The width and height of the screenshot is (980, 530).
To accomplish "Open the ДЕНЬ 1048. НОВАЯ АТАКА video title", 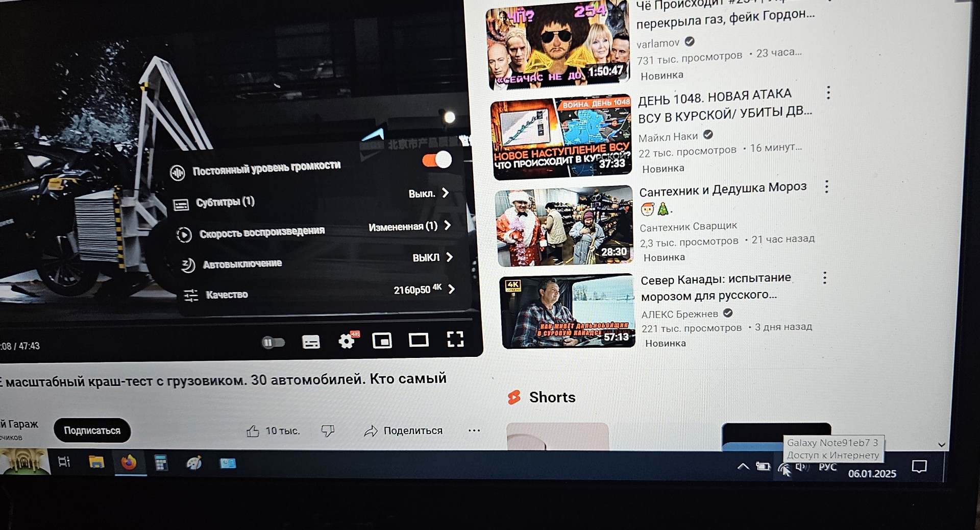I will (725, 106).
